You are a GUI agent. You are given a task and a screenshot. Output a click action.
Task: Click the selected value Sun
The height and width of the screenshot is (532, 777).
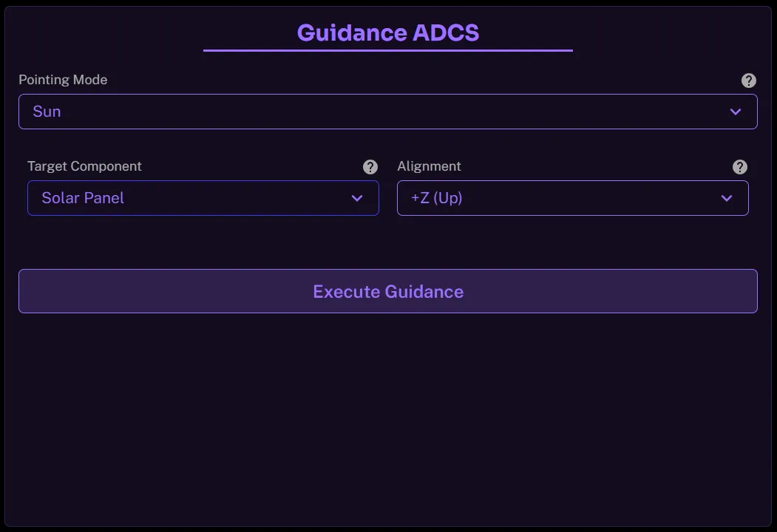47,112
